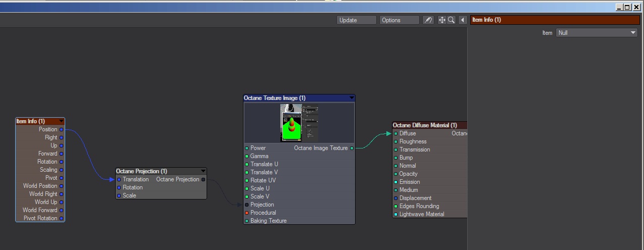The height and width of the screenshot is (250, 644).
Task: Click the wrench tool icon in toolbar
Action: tap(428, 20)
